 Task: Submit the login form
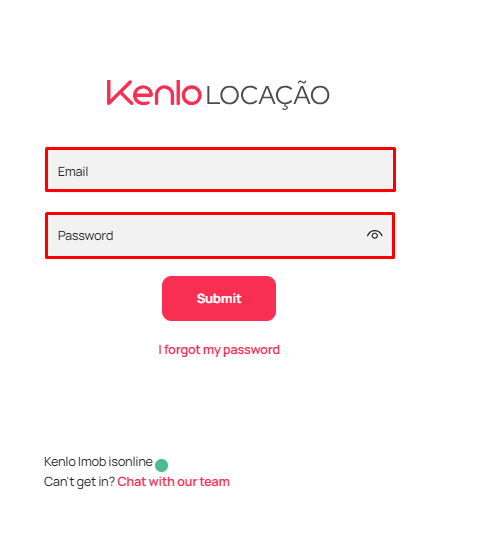click(x=219, y=298)
